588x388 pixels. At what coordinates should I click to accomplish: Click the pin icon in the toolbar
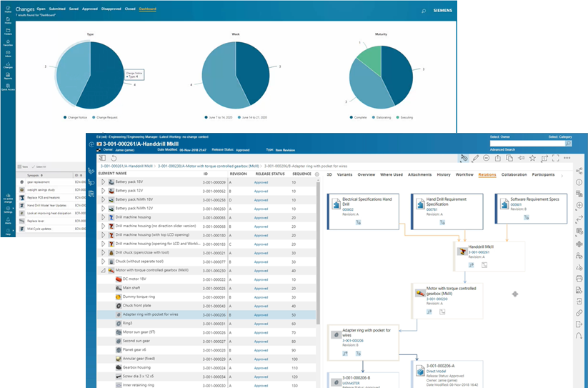[521, 158]
